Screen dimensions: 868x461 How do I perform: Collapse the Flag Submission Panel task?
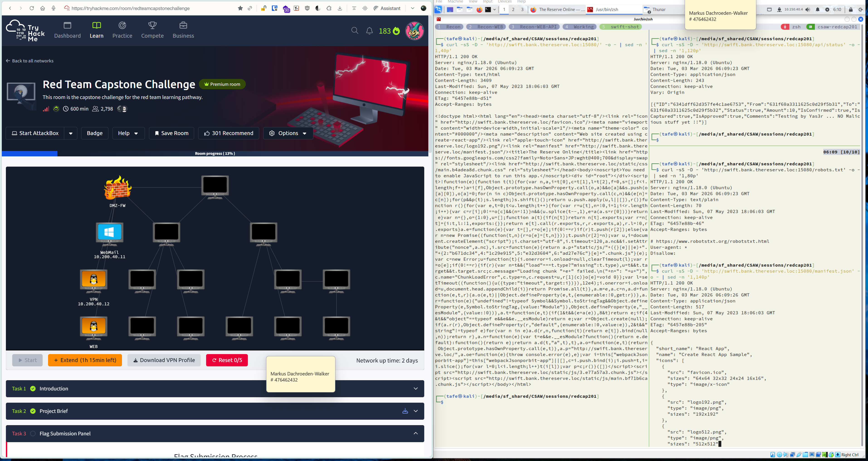coord(415,434)
